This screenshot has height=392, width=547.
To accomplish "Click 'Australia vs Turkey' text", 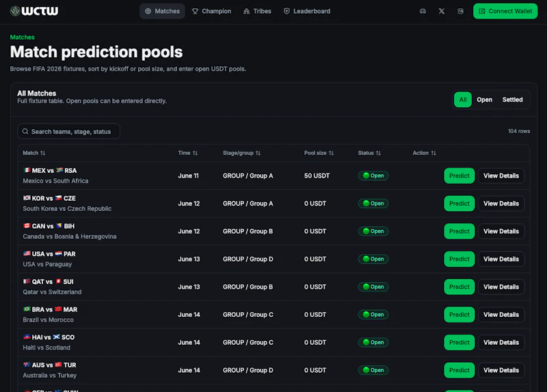I will tap(49, 376).
